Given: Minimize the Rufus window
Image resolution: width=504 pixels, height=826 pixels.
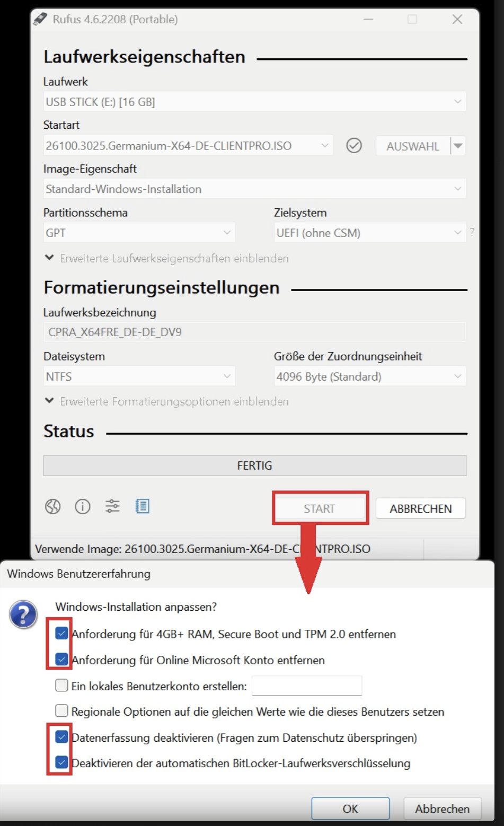Looking at the screenshot, I should pos(368,19).
